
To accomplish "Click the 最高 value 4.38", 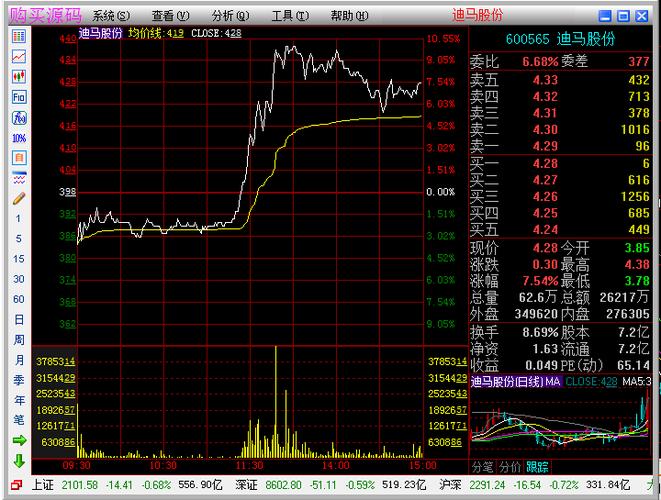I will click(x=637, y=264).
